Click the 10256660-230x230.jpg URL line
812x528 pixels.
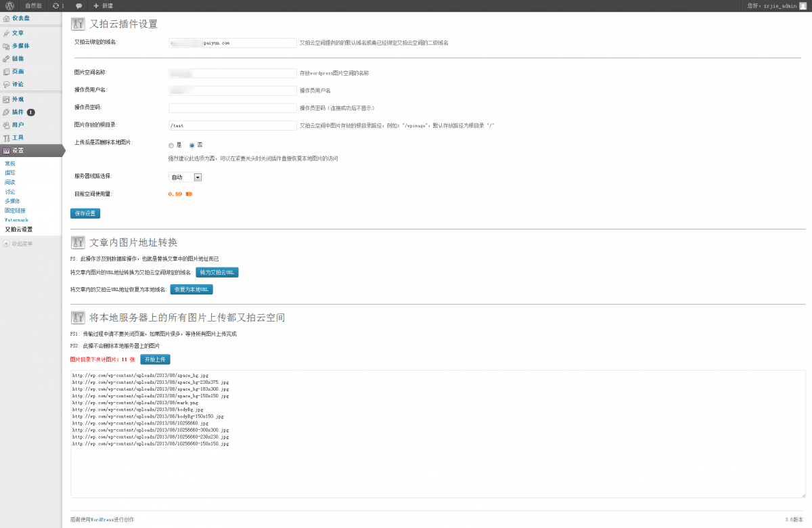click(x=150, y=437)
